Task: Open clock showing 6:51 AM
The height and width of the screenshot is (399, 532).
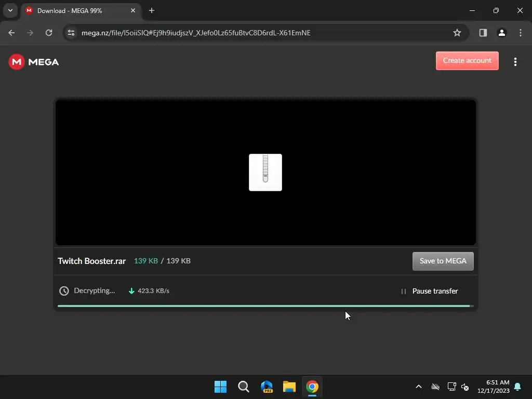Action: 493,387
